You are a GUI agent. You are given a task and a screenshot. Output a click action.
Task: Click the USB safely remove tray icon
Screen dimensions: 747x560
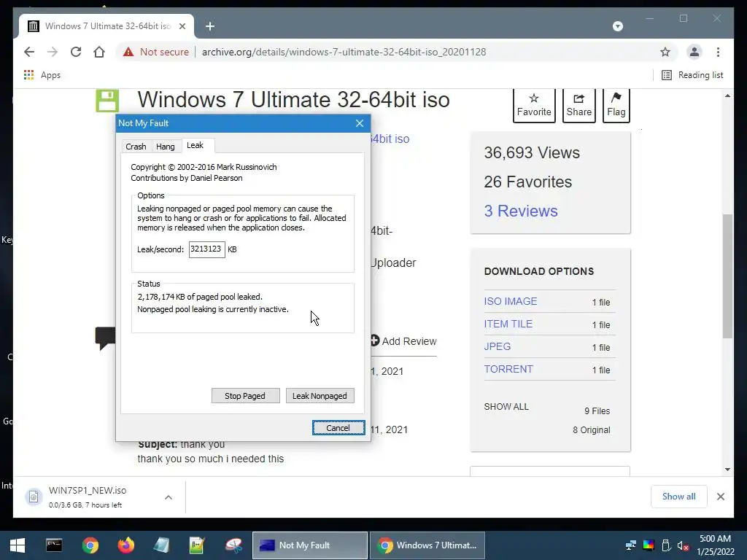(x=666, y=545)
